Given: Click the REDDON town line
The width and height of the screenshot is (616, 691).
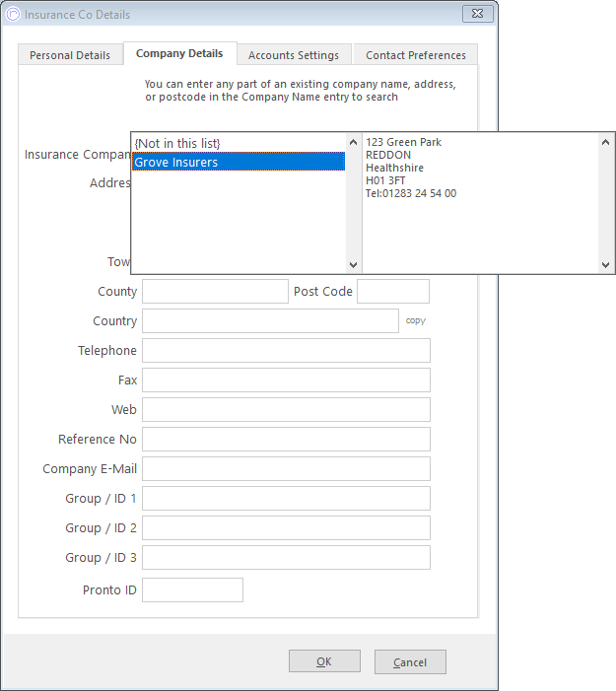Looking at the screenshot, I should (388, 155).
